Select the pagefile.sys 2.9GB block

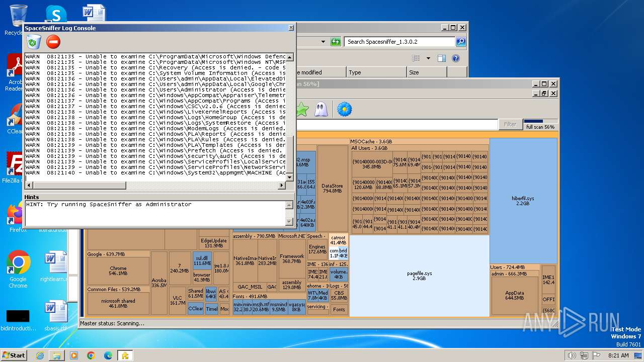(x=420, y=276)
